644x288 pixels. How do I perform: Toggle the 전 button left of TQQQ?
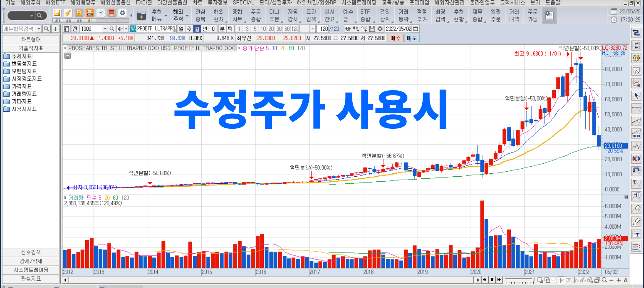(75, 29)
